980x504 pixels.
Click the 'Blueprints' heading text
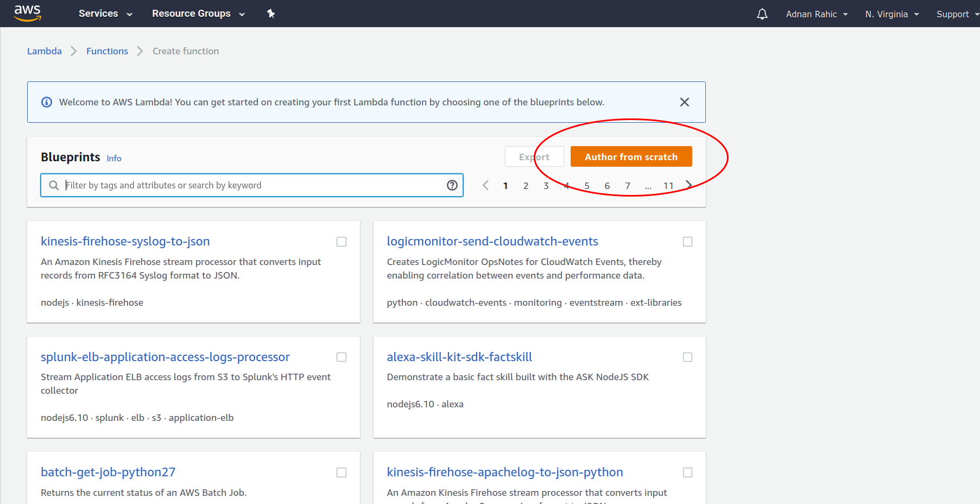71,157
